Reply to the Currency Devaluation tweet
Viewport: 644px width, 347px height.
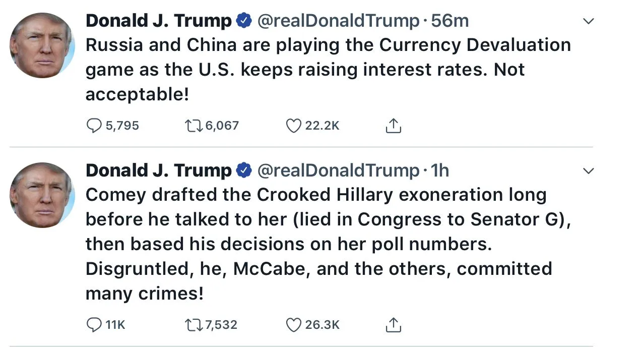pyautogui.click(x=94, y=126)
